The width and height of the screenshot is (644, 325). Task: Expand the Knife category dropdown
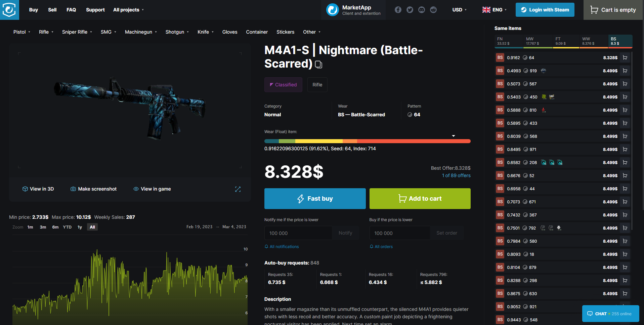206,32
